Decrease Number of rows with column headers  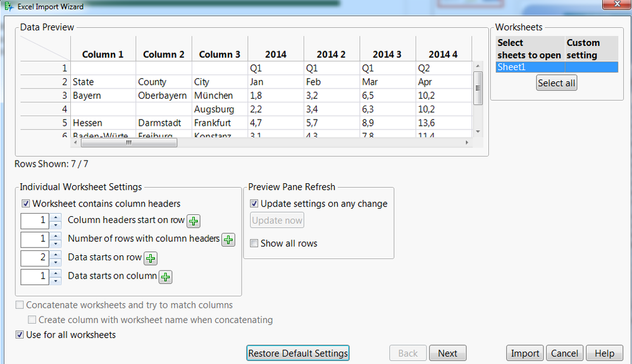point(56,243)
